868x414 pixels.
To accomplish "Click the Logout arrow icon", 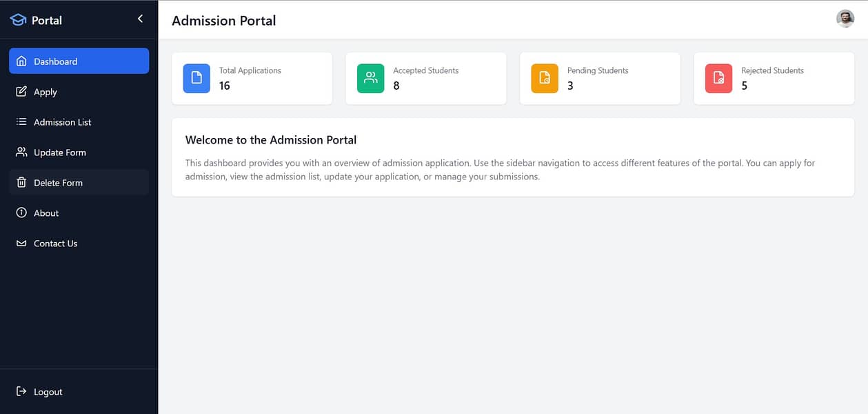I will tap(21, 391).
